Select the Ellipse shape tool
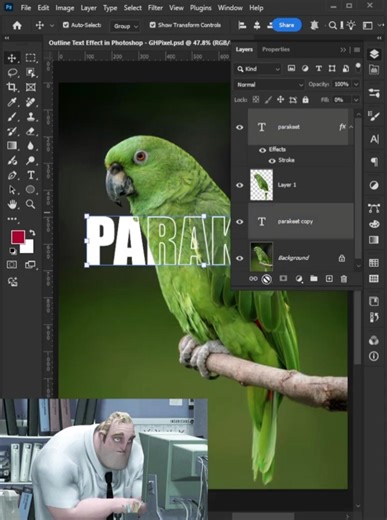387x520 pixels. [31, 190]
